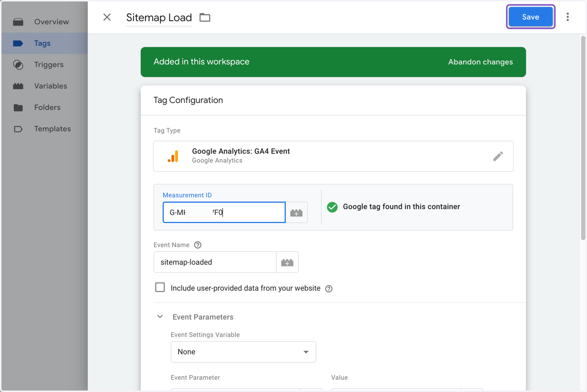Viewport: 587px width, 392px height.
Task: Open the Event Name help icon
Action: [198, 245]
